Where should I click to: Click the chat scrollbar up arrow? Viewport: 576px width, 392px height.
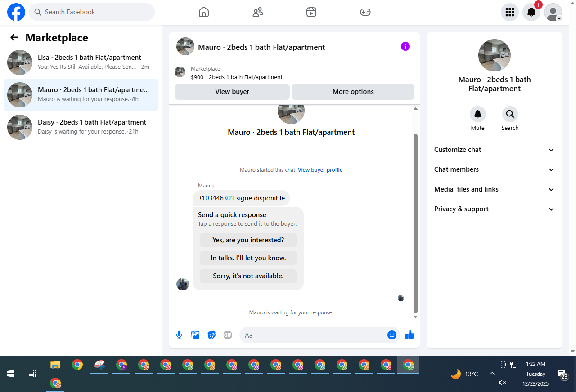point(415,108)
